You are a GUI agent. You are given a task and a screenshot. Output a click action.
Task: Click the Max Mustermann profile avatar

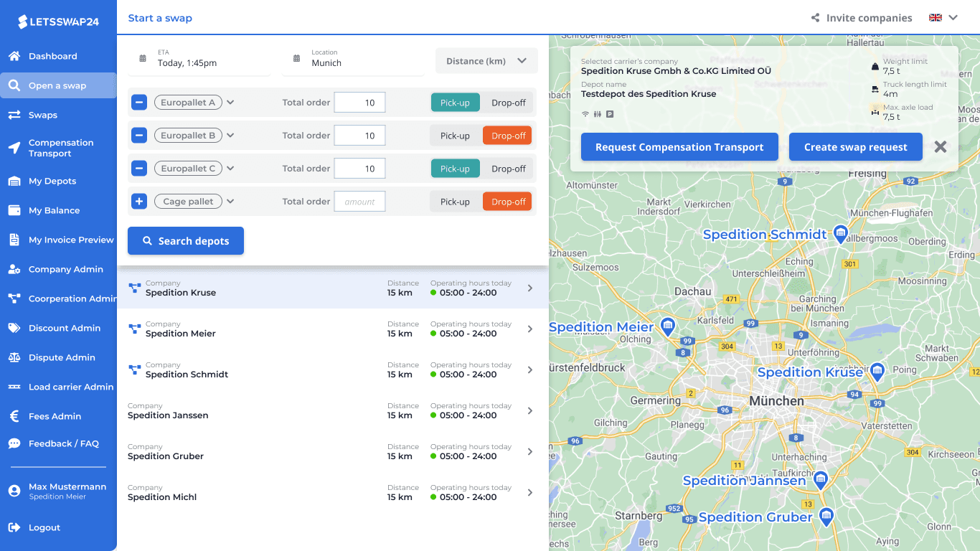click(x=14, y=491)
